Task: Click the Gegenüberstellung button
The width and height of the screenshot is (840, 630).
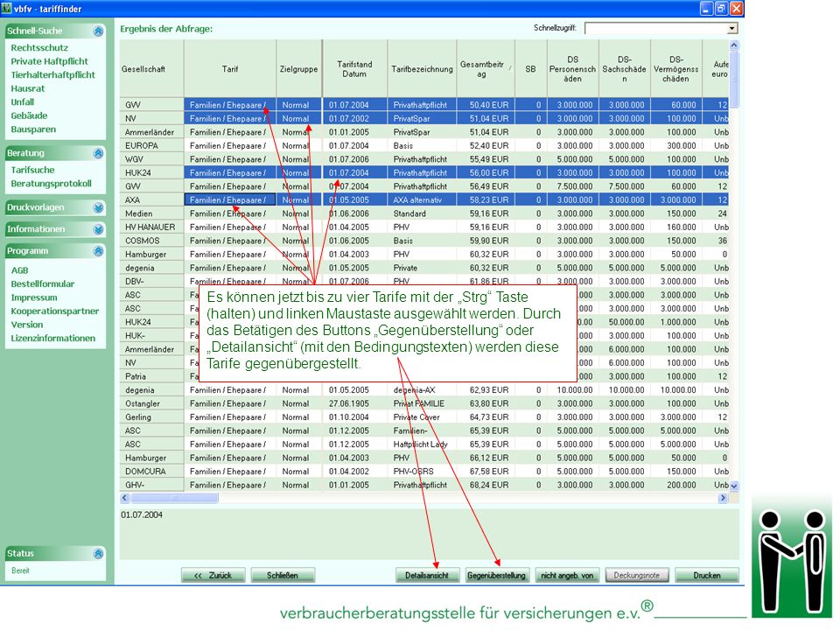Action: coord(497,576)
